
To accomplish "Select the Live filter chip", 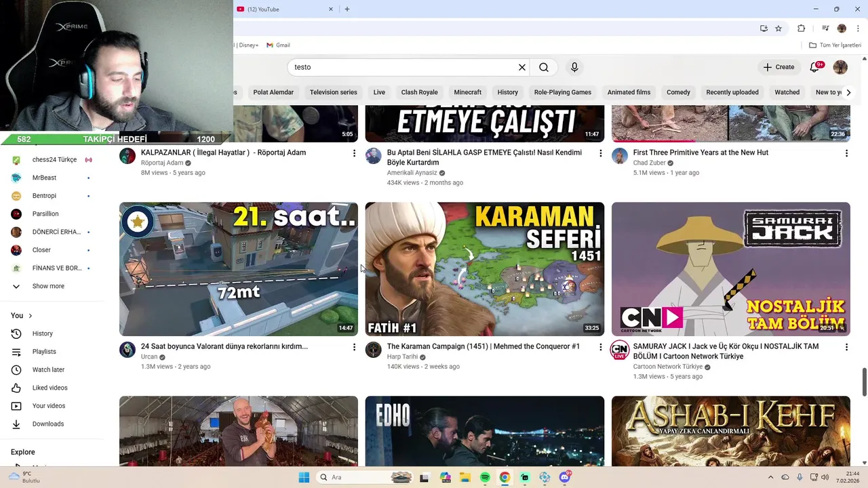I will (379, 92).
